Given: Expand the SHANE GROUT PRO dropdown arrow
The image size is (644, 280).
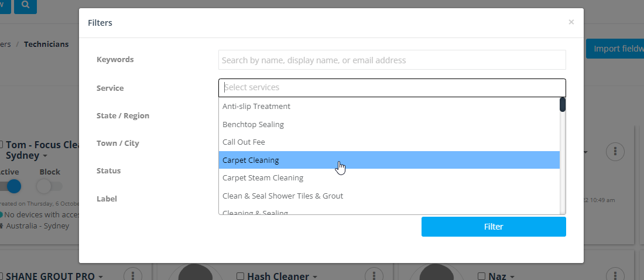Looking at the screenshot, I should click(101, 276).
